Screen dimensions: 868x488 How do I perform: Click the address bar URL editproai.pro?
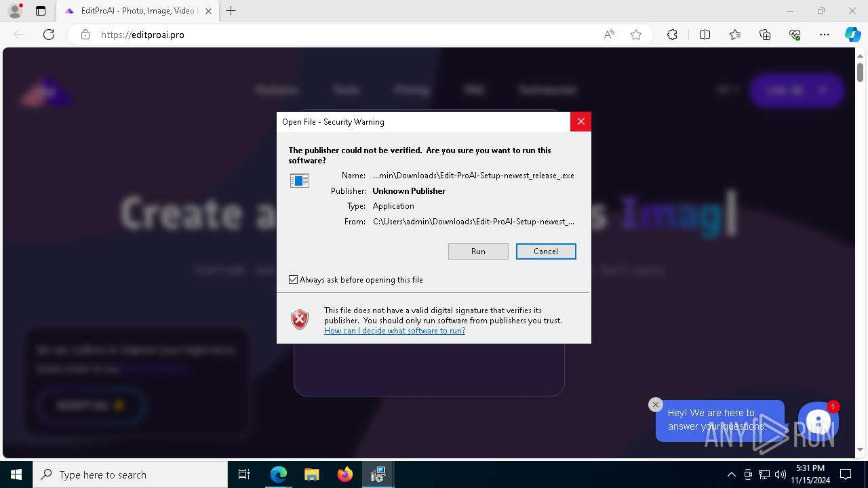click(x=142, y=35)
